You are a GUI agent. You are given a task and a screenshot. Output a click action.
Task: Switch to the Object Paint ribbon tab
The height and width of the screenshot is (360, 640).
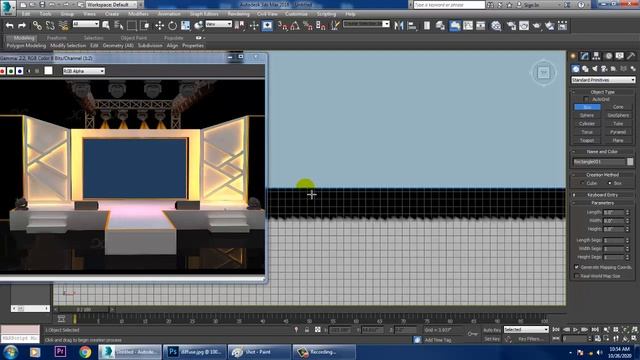click(x=133, y=38)
